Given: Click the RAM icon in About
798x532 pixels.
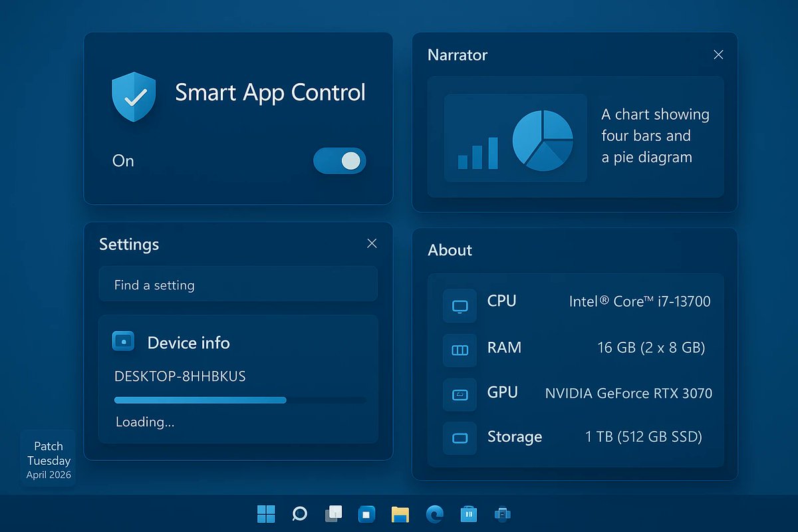Looking at the screenshot, I should click(x=460, y=350).
